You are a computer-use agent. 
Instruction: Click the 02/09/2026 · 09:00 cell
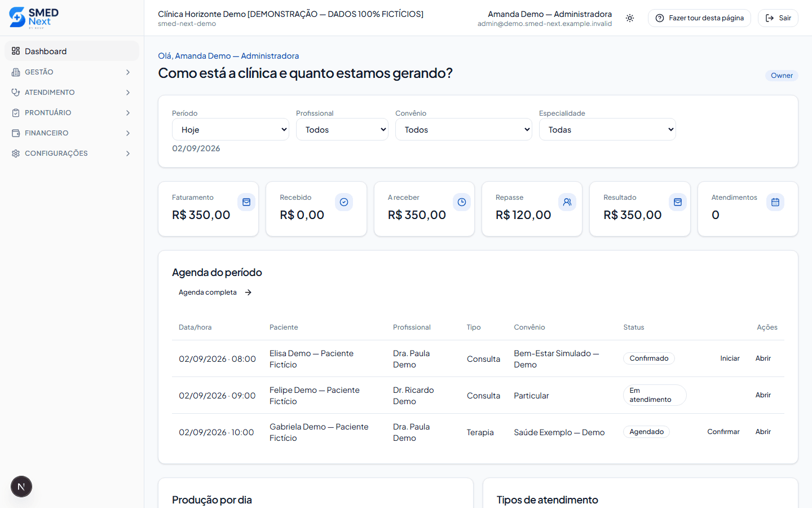[x=217, y=396]
